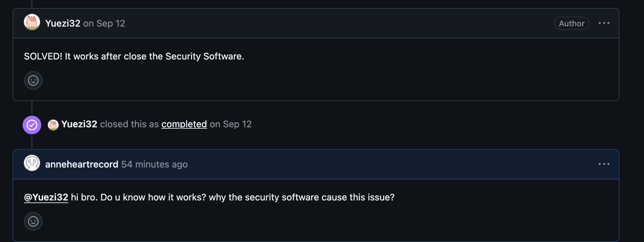Click the Author badge on Yuezi32's comment
Image resolution: width=644 pixels, height=242 pixels.
pos(571,23)
